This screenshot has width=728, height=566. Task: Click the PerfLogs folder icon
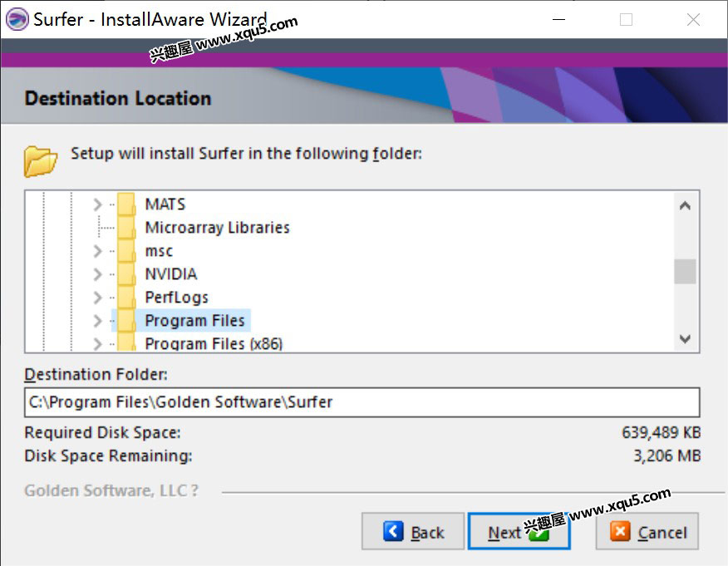click(126, 298)
